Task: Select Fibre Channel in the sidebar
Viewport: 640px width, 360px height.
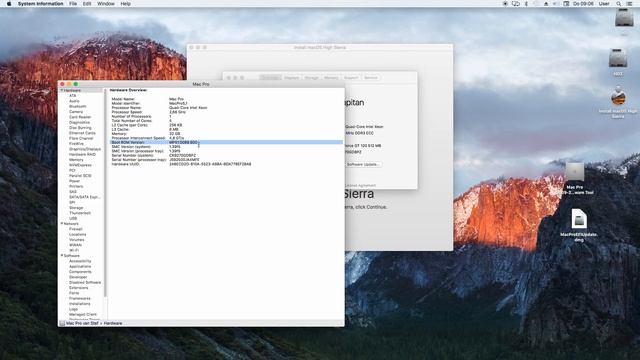Action: pos(81,138)
